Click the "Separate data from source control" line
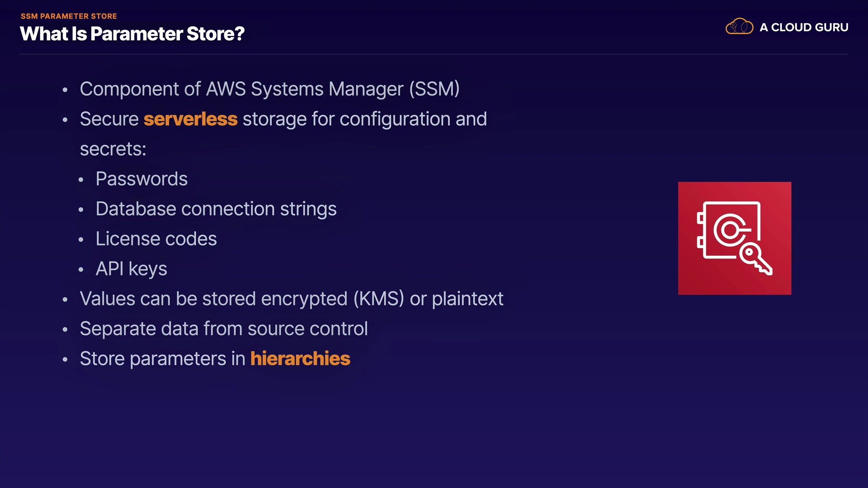 click(x=224, y=328)
